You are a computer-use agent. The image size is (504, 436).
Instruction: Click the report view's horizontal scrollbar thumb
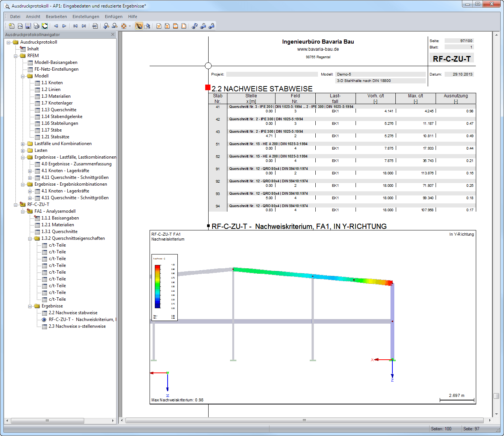[304, 420]
